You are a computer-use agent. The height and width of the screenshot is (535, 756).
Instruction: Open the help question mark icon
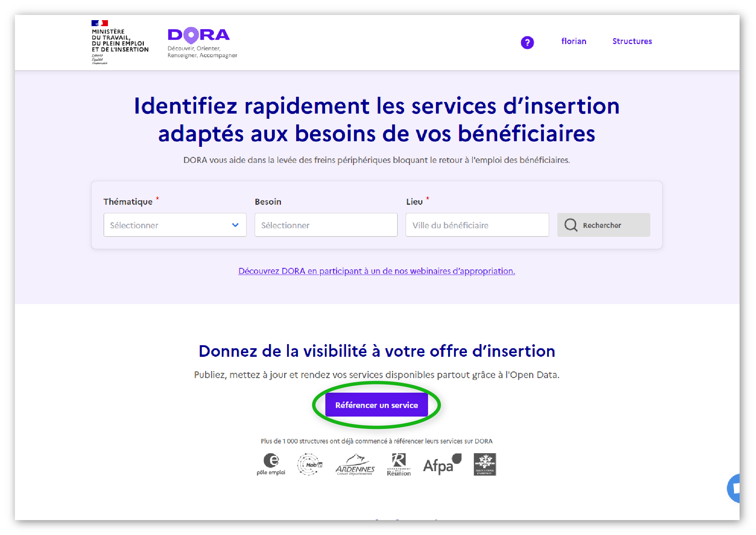(527, 42)
